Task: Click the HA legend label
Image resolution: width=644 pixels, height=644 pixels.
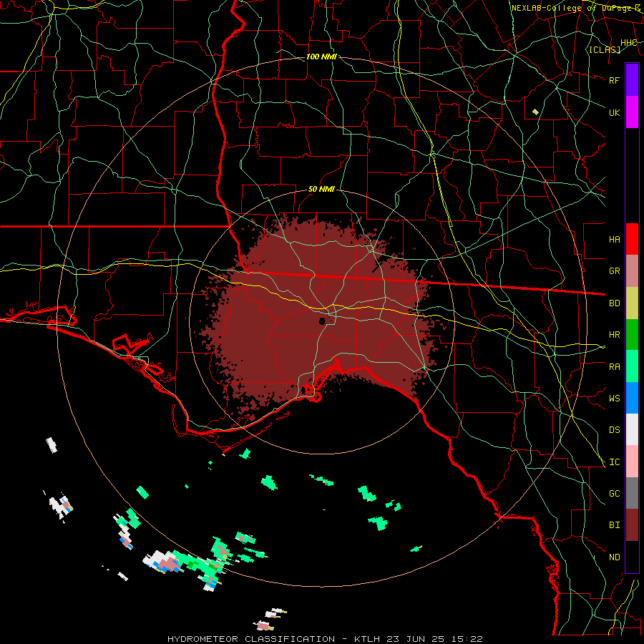Action: [614, 240]
